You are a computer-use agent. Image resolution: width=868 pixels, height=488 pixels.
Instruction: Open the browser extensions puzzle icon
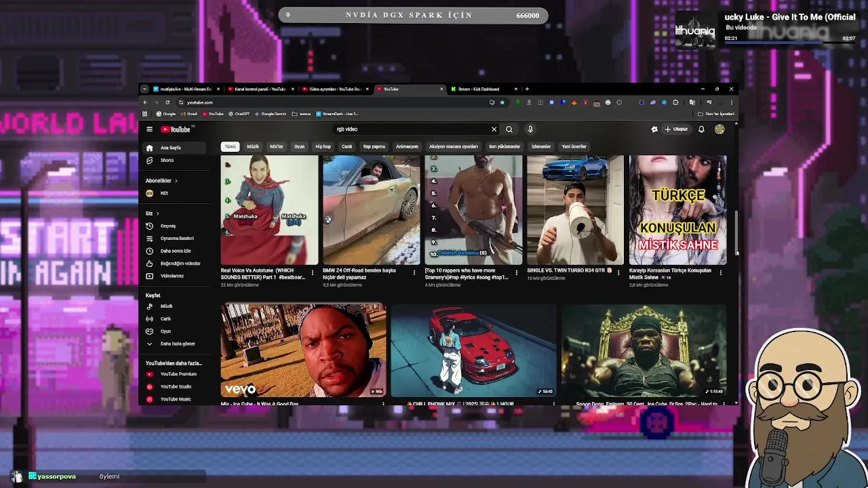(675, 102)
